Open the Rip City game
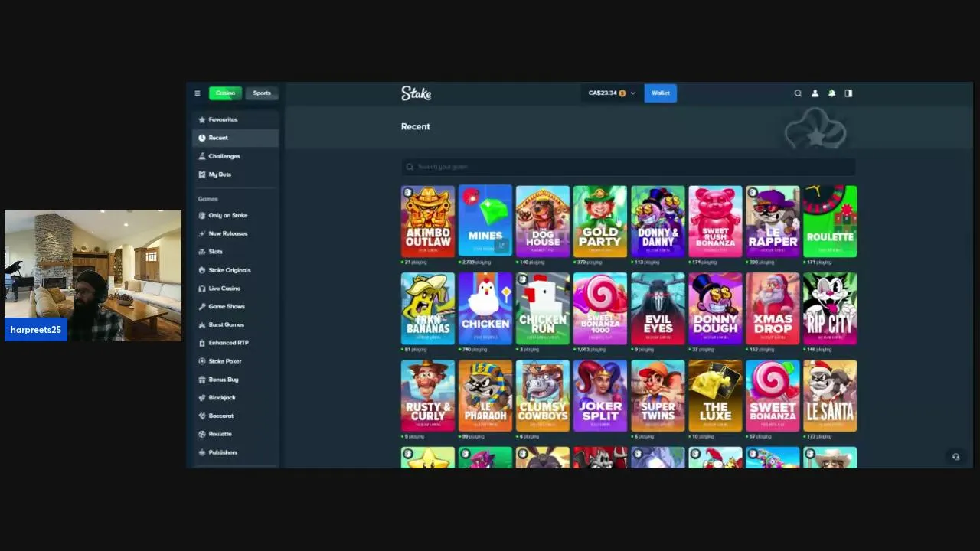Screen dimensions: 980x551 click(x=830, y=308)
